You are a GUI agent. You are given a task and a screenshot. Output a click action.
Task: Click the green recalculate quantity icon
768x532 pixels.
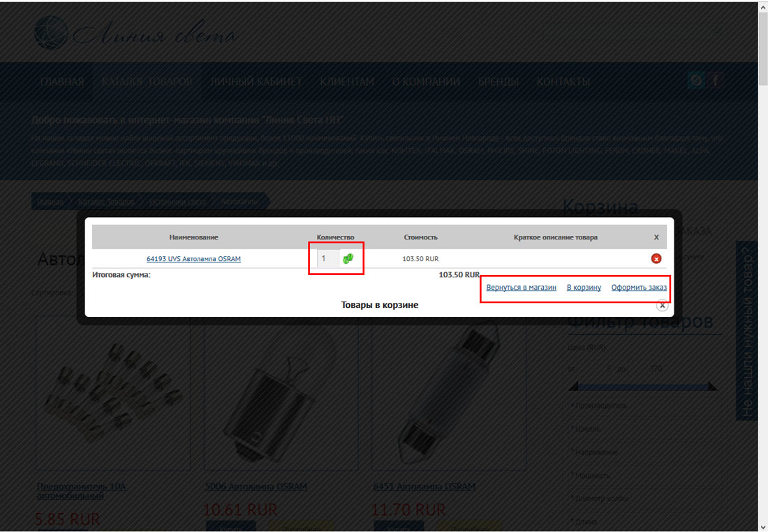coord(348,258)
